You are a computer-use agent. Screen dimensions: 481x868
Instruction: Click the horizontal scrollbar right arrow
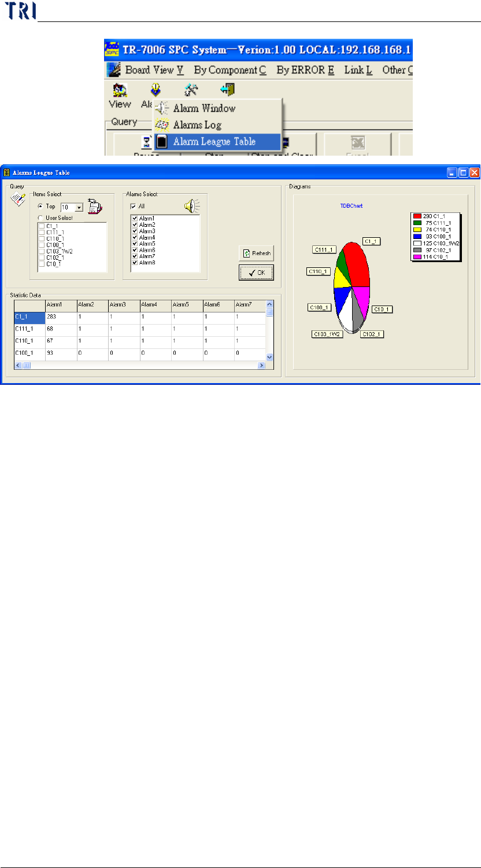tap(262, 365)
